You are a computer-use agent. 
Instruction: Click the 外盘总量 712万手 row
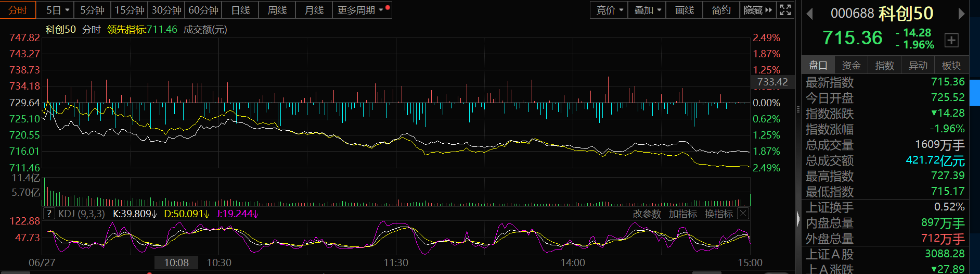click(x=885, y=239)
